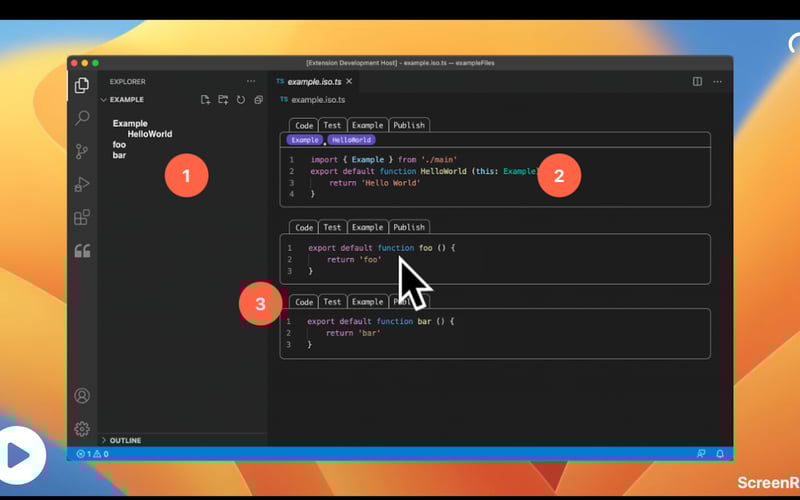The height and width of the screenshot is (500, 800).
Task: Click the yellow macOS minimize button
Action: point(85,63)
